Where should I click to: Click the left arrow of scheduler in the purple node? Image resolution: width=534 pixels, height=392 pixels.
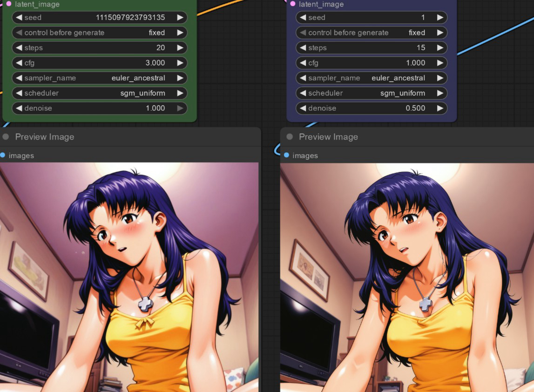[x=303, y=93]
